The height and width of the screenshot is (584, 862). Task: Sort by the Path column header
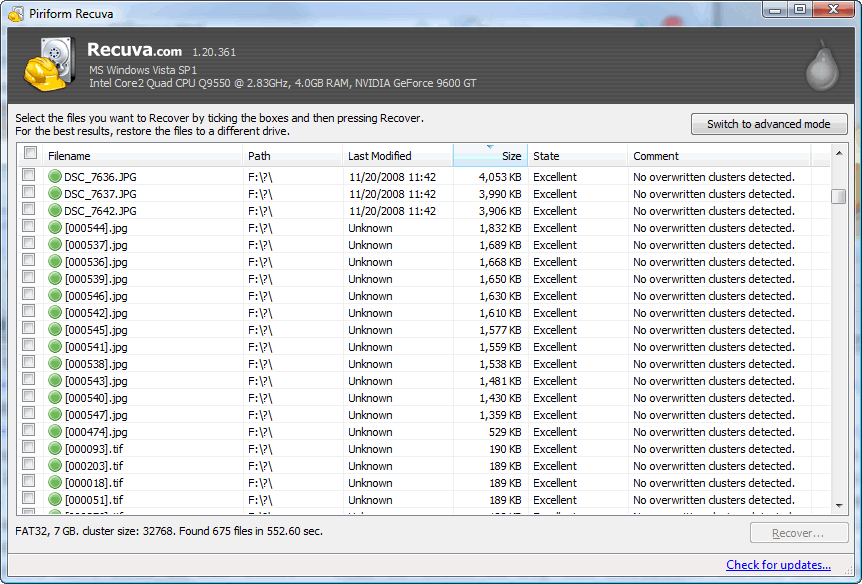pos(292,156)
